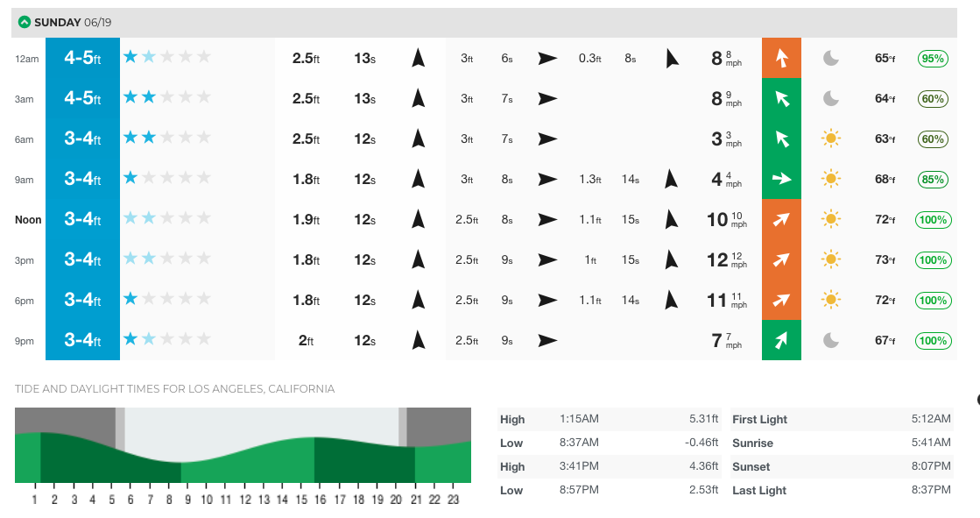Click the orange wind direction arrow at 12am
Viewport: 980px width, 518px height.
pos(781,59)
